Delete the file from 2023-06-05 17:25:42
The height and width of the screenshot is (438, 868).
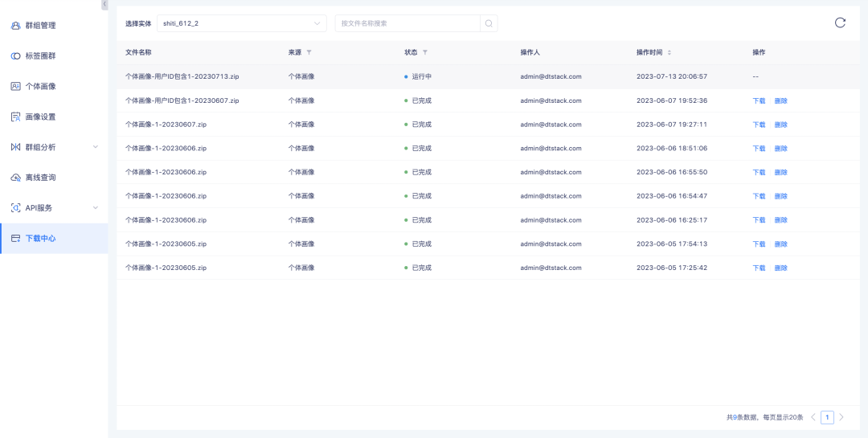pyautogui.click(x=780, y=268)
